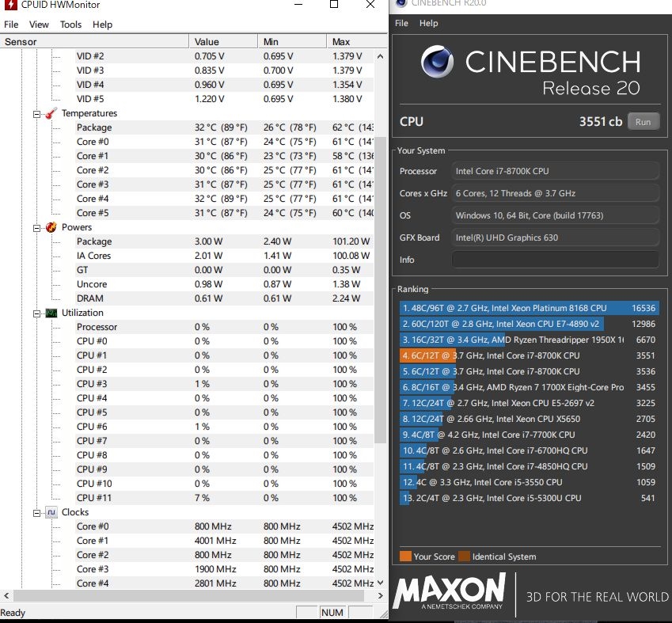Viewport: 672px width, 623px height.
Task: Click the GFX Board field
Action: click(555, 237)
